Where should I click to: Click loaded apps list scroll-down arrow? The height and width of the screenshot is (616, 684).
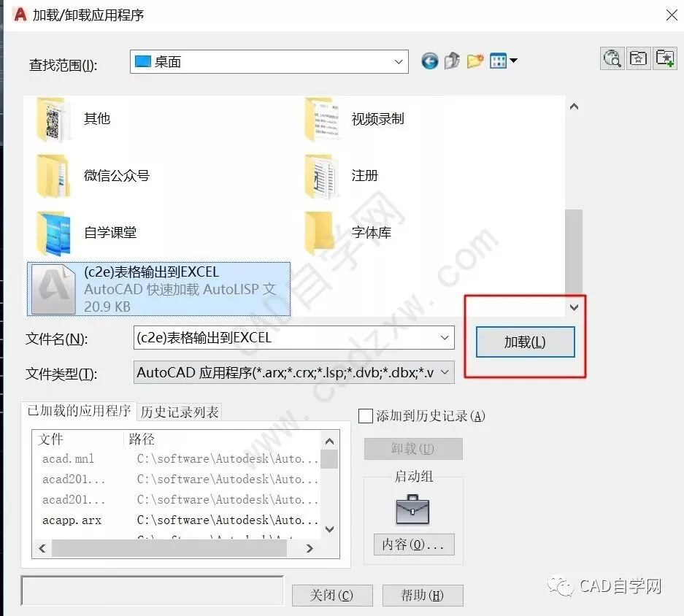(330, 529)
